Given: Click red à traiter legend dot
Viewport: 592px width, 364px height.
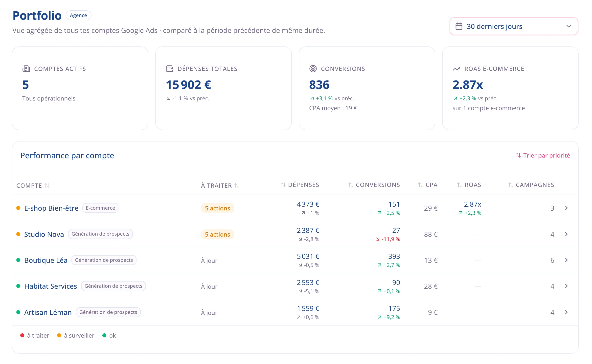Looking at the screenshot, I should [22, 335].
